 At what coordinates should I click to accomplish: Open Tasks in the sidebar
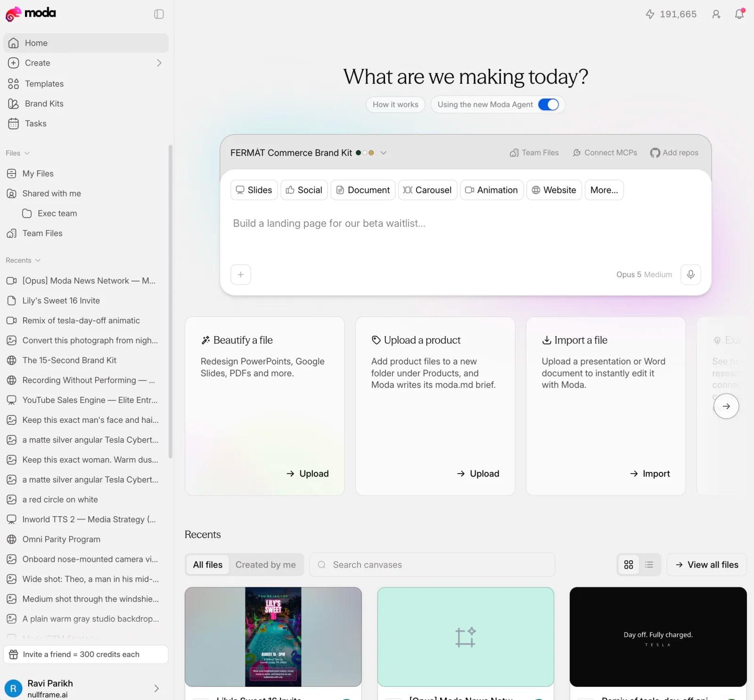coord(86,124)
